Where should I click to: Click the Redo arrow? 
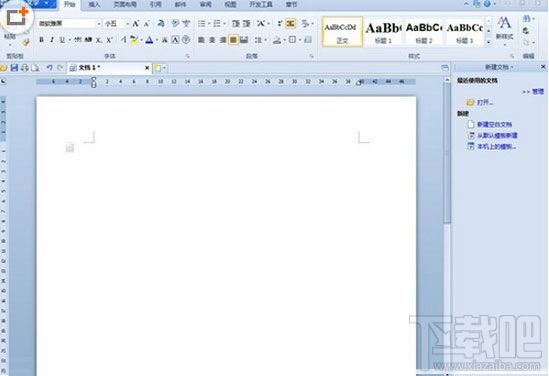[60, 68]
